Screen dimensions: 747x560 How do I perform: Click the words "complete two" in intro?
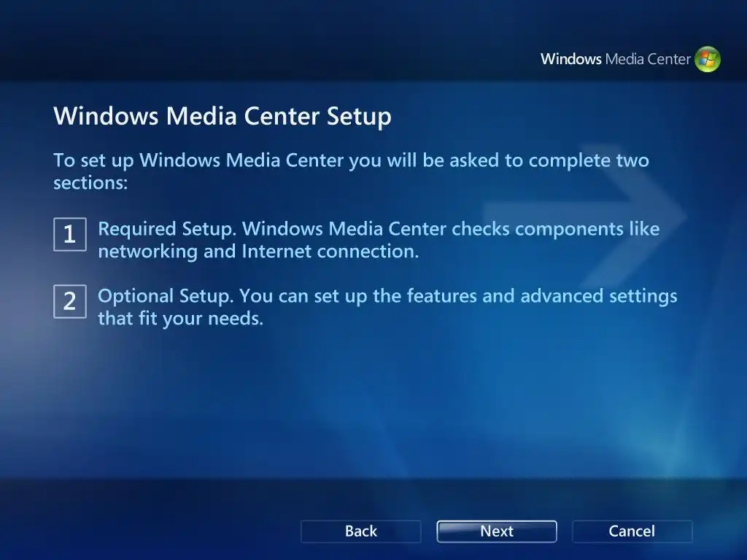click(x=589, y=160)
